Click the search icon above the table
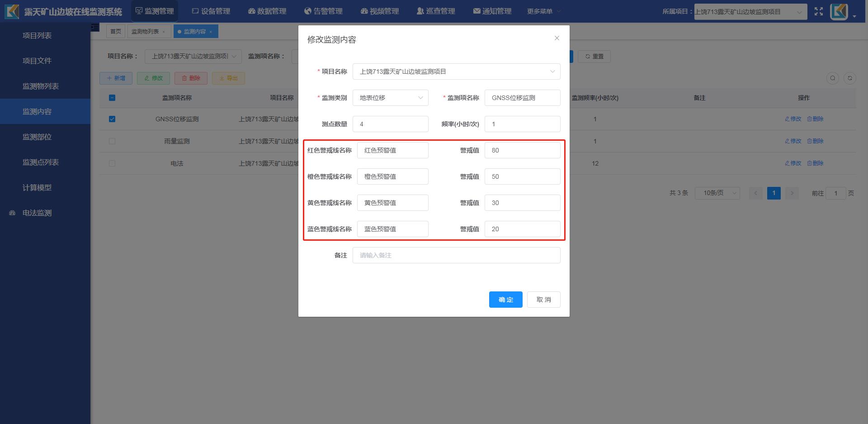The height and width of the screenshot is (424, 868). tap(832, 78)
